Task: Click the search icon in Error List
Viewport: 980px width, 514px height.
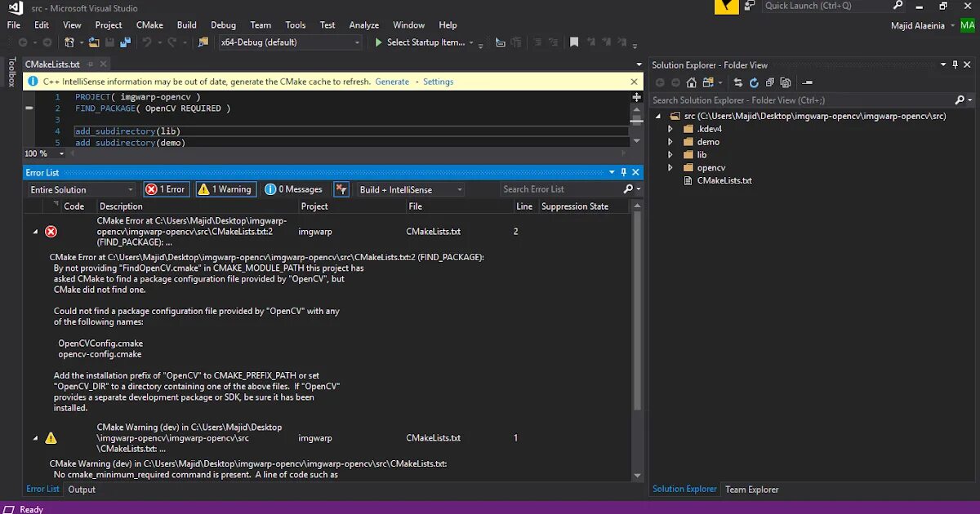Action: 628,189
